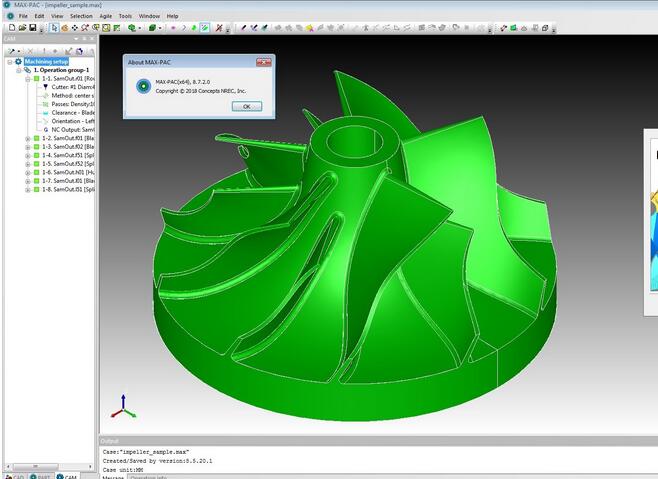Toggle green status box of 1-3. SamOut.f02
The height and width of the screenshot is (479, 658).
click(x=37, y=147)
